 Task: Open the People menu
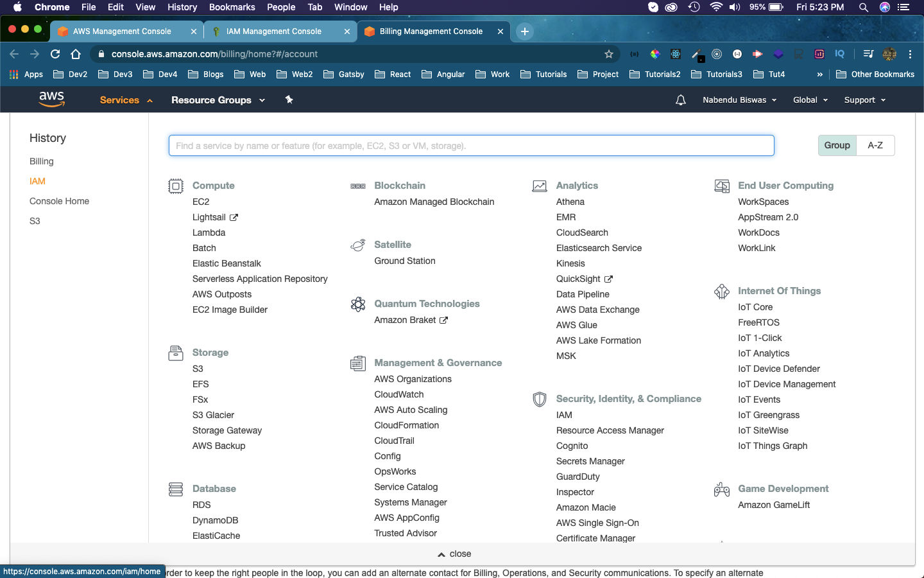[x=281, y=7]
